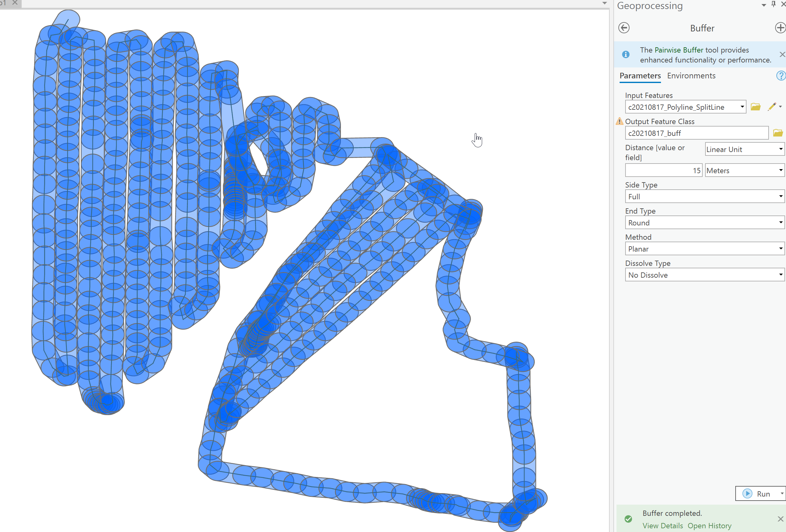Close the Buffer completed notification
The width and height of the screenshot is (786, 532).
[780, 519]
